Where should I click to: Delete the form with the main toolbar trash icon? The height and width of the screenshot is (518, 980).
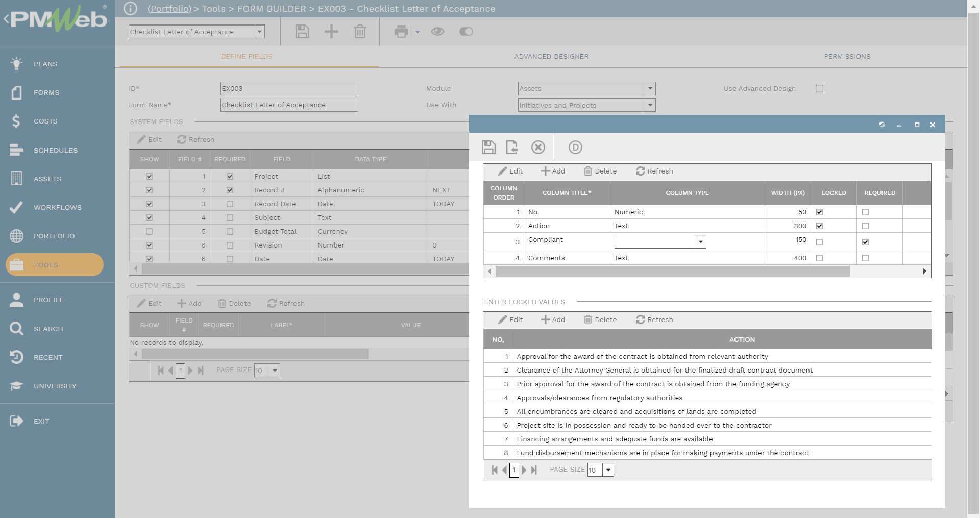click(360, 32)
